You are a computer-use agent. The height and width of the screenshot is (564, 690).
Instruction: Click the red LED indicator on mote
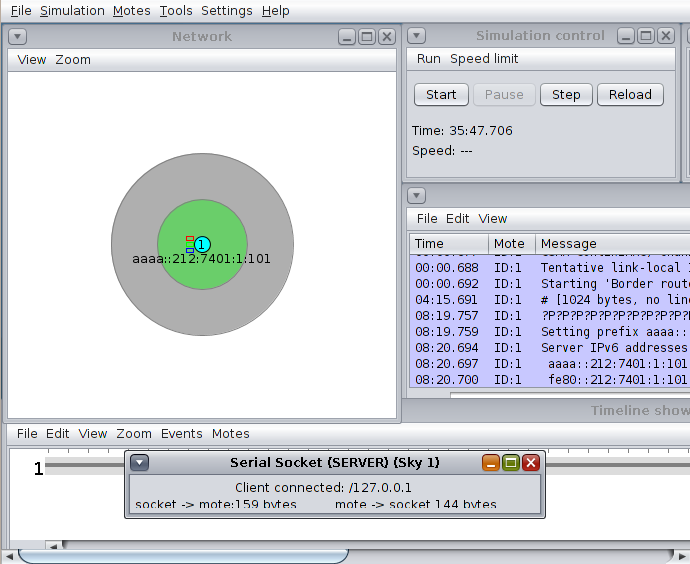pos(190,238)
